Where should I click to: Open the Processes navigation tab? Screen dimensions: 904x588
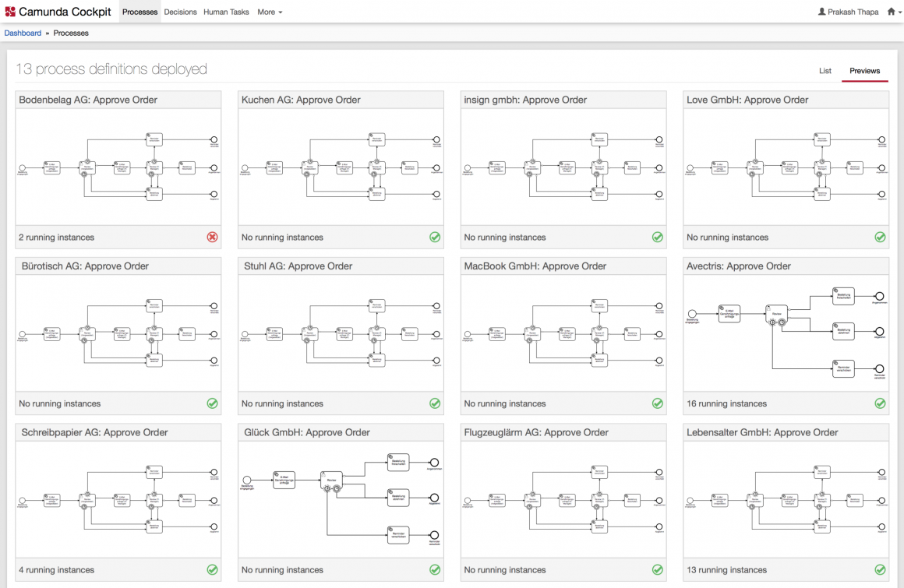pyautogui.click(x=139, y=12)
